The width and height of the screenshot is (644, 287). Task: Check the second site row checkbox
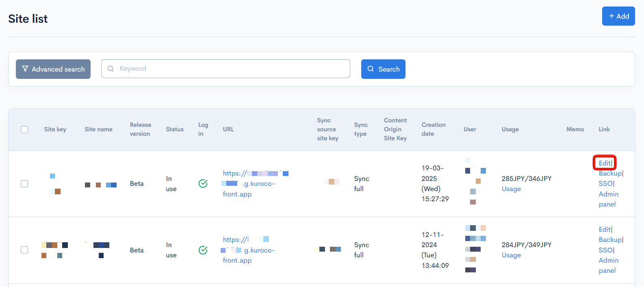pos(24,250)
